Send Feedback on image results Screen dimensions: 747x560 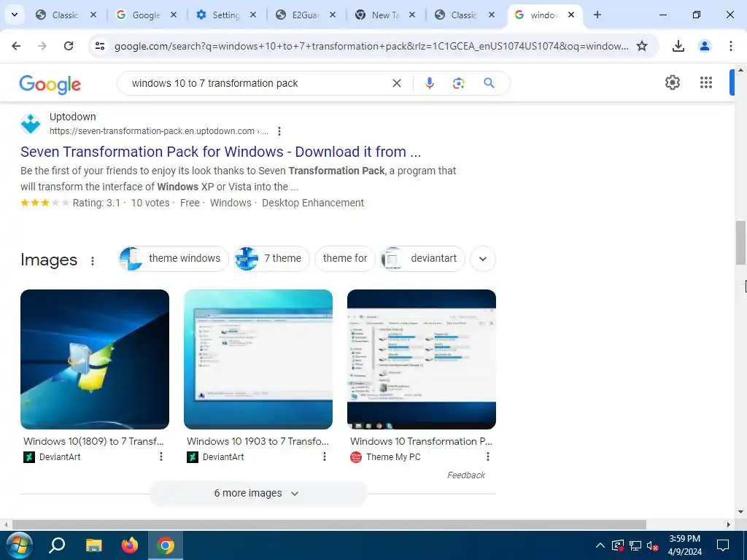[466, 475]
